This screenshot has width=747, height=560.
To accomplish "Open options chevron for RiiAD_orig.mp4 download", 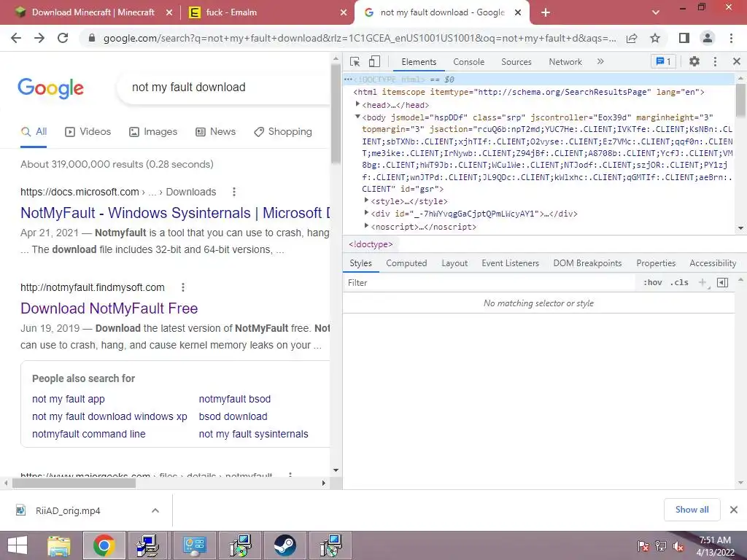I will pos(155,510).
